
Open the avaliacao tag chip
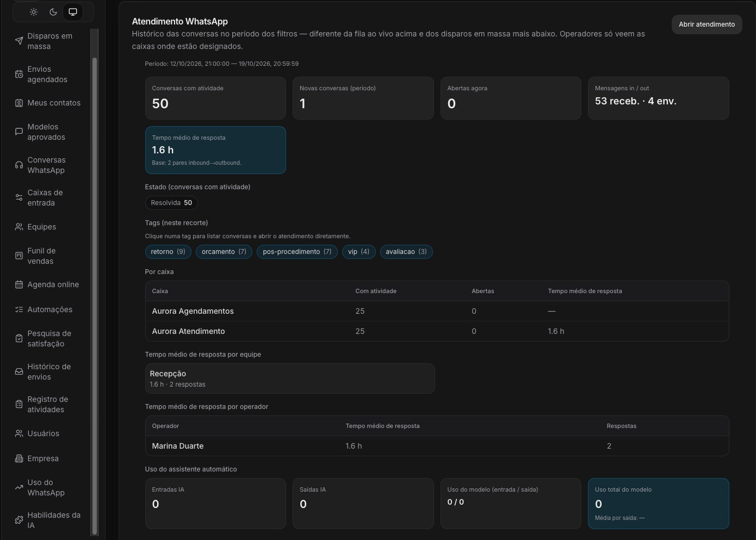coord(406,252)
